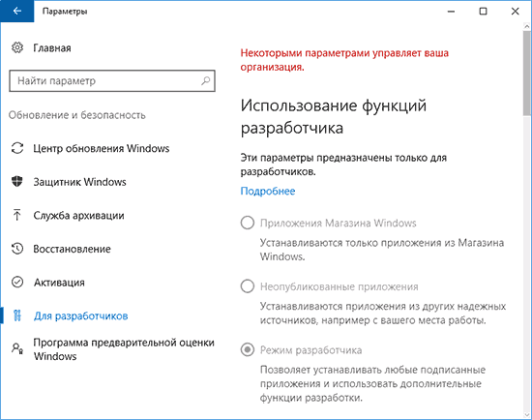The image size is (532, 420).
Task: Click the Для разработчиков tools icon
Action: (17, 315)
